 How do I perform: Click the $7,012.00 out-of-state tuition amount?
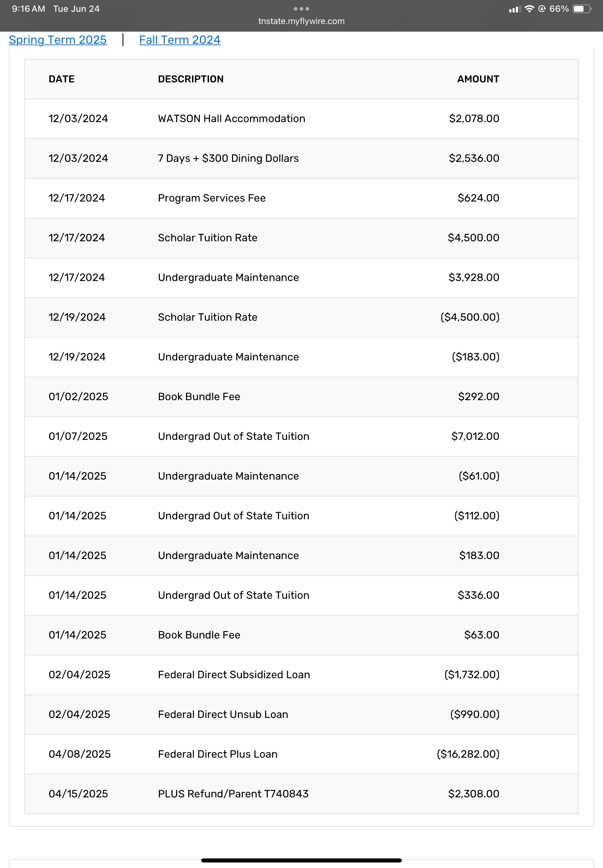475,436
